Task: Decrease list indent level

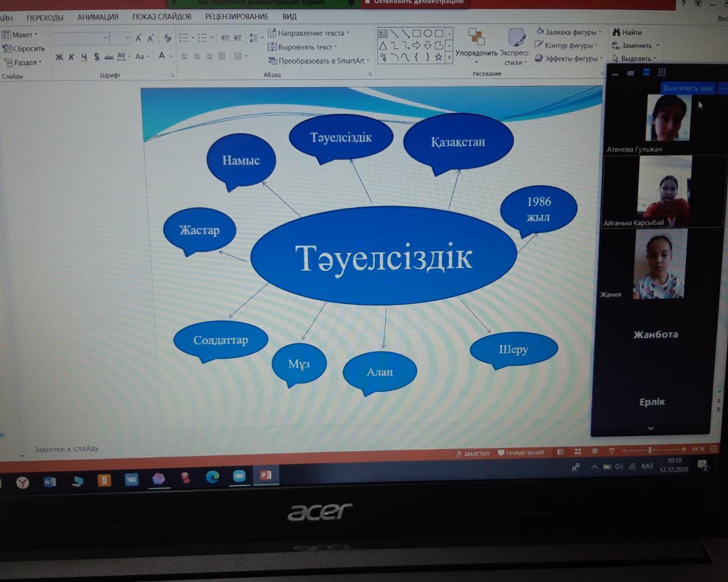Action: tap(225, 38)
